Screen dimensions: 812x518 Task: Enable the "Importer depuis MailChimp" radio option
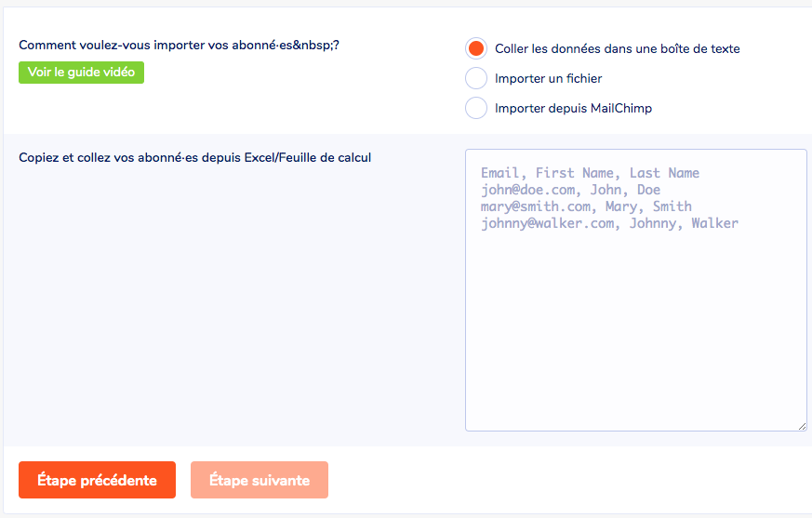(476, 108)
